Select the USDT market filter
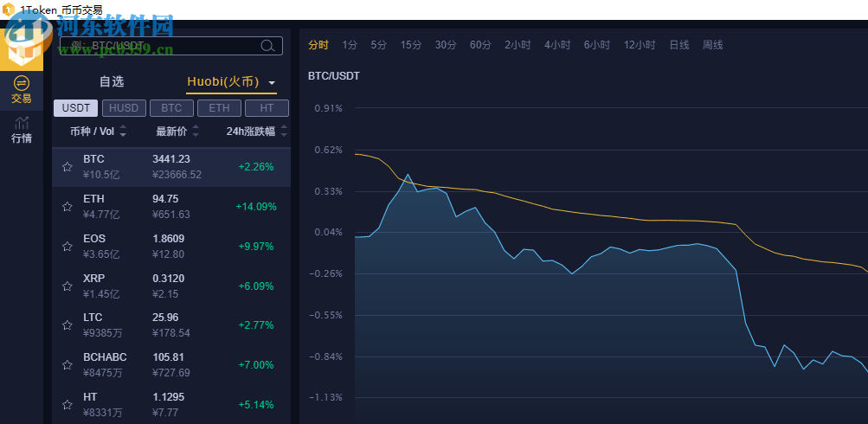This screenshot has width=868, height=424. click(76, 108)
